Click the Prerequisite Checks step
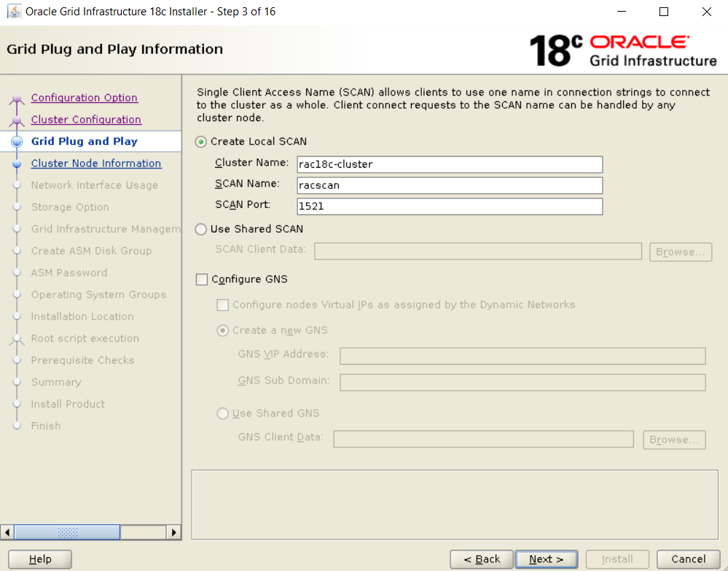The image size is (728, 571). (x=82, y=360)
